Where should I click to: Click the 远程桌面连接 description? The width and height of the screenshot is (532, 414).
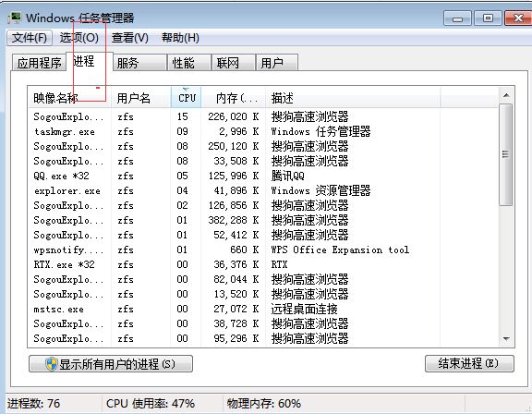304,309
